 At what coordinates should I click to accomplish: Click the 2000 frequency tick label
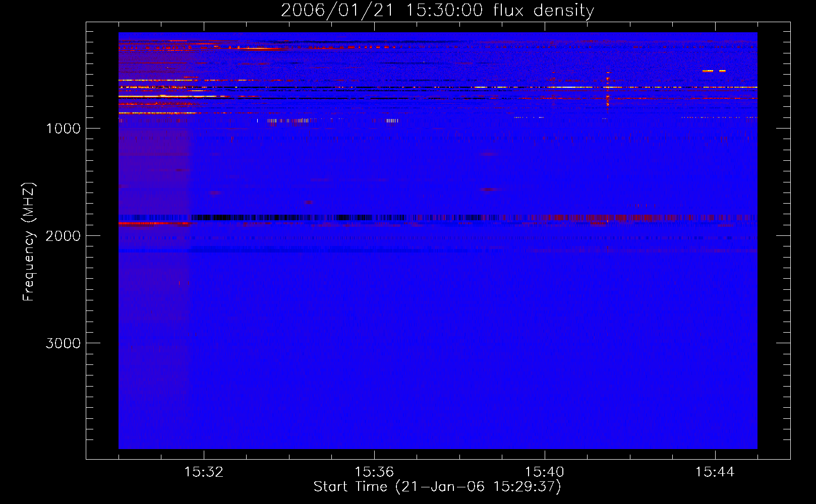coord(63,236)
